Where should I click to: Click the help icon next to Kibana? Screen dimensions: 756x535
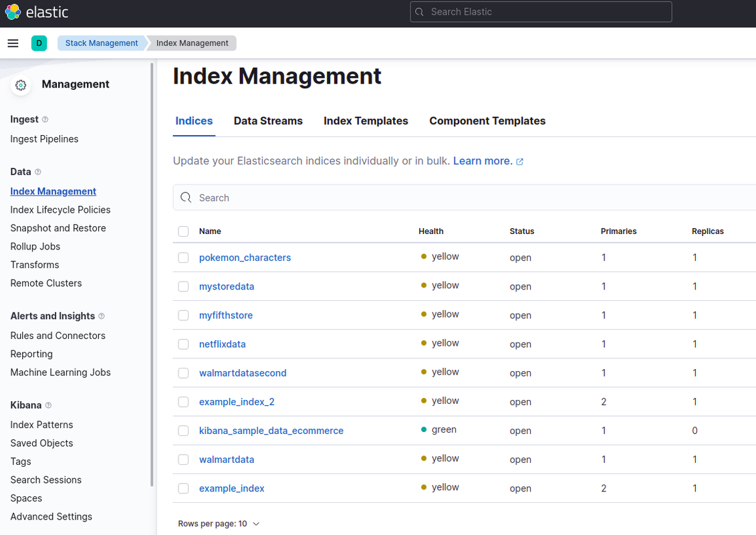(48, 405)
